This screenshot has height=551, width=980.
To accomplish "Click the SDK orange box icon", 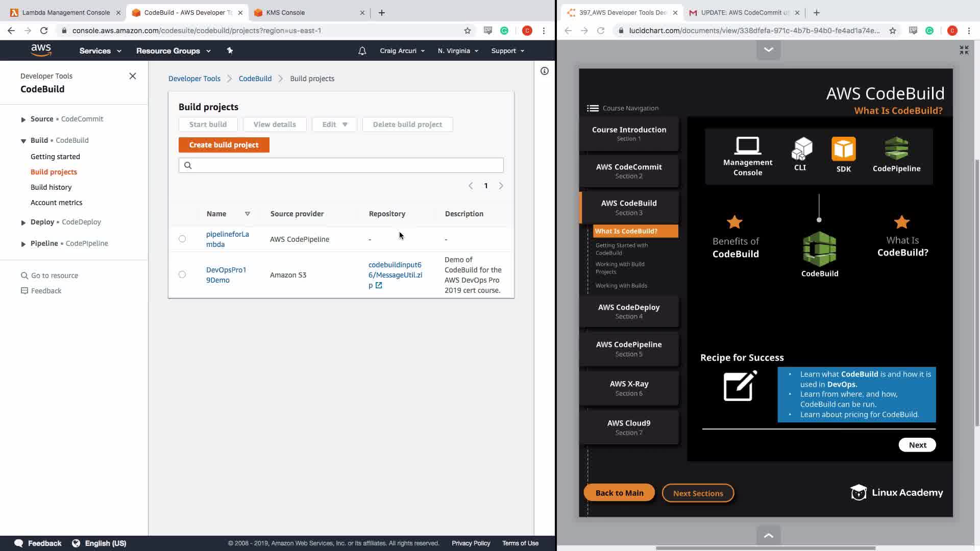I will [x=843, y=149].
